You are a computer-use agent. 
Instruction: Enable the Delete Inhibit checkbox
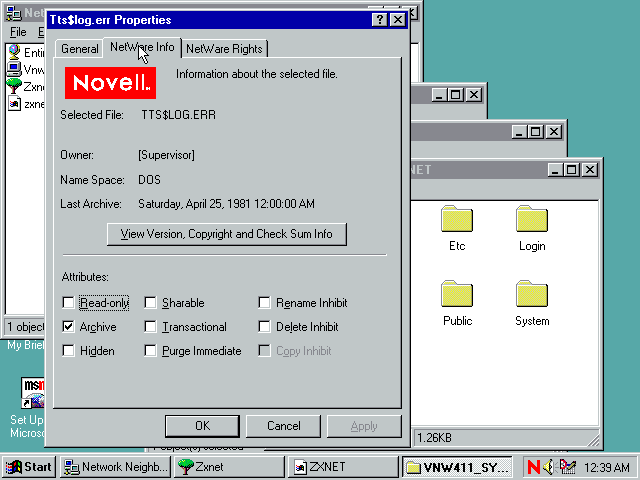pyautogui.click(x=264, y=327)
